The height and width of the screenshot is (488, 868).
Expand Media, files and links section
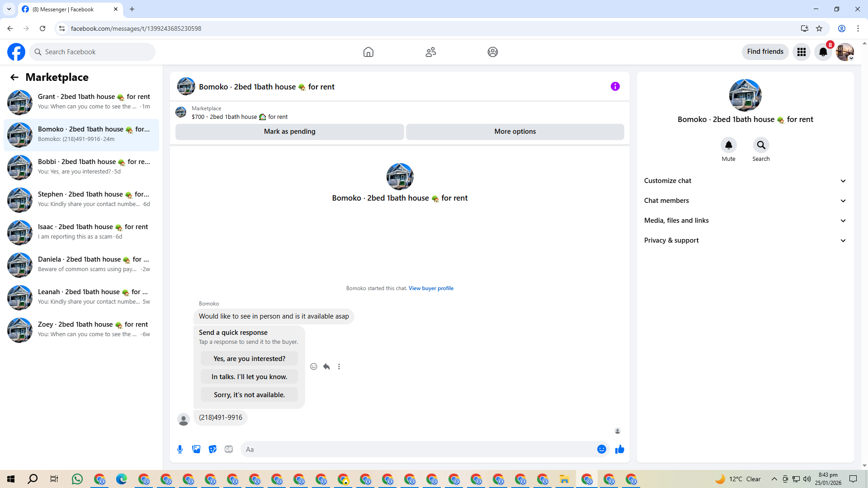(x=745, y=221)
